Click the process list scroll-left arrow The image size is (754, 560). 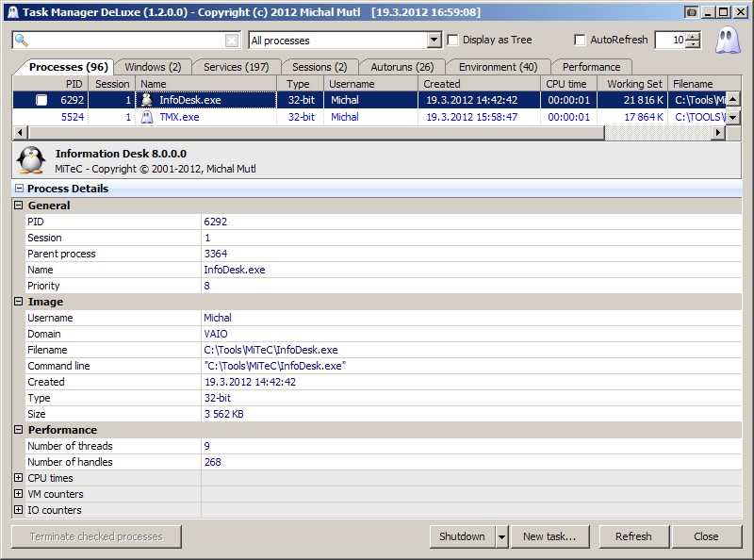coord(20,132)
